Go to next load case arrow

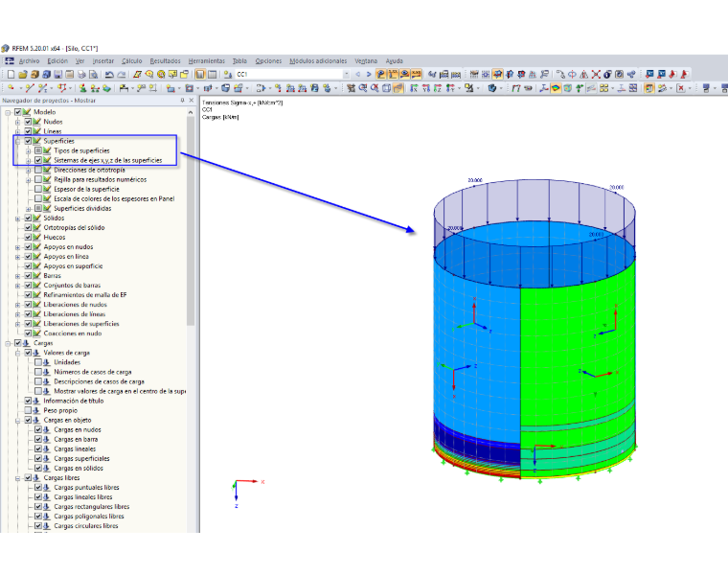point(369,75)
